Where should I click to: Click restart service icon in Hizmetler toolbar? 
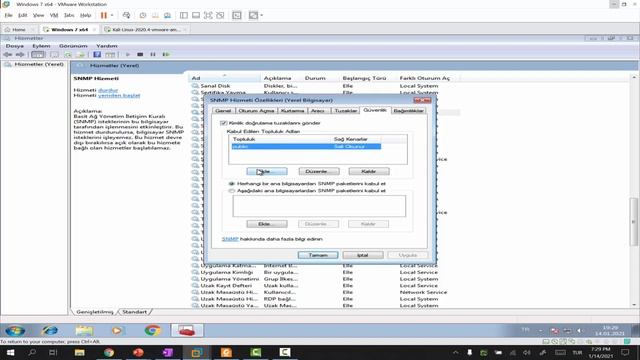(x=166, y=54)
